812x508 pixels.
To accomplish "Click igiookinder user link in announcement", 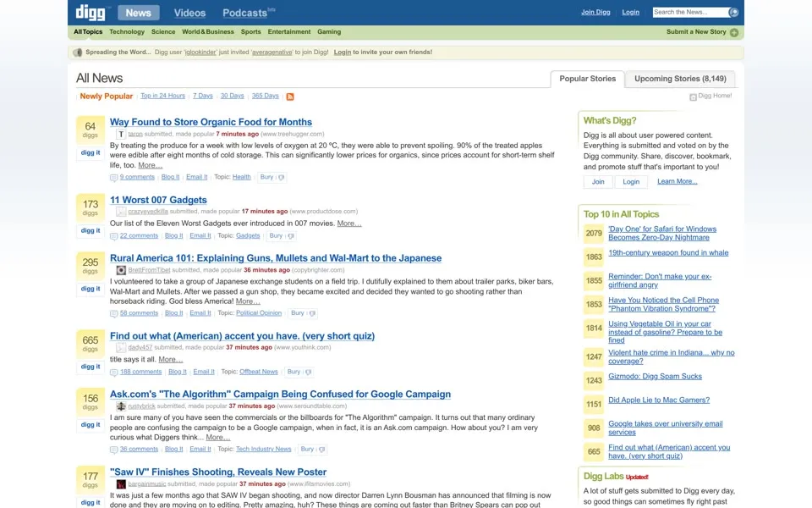I will (201, 52).
